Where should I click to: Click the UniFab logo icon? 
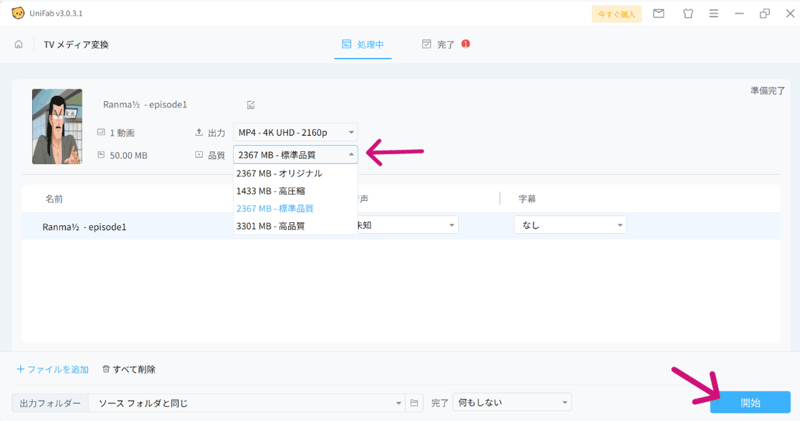pos(18,13)
